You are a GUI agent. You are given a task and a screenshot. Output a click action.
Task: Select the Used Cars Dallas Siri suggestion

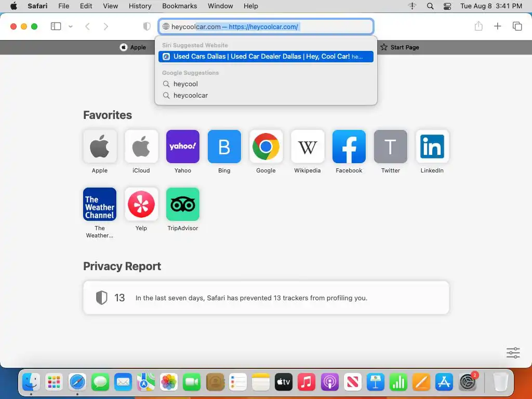click(266, 57)
